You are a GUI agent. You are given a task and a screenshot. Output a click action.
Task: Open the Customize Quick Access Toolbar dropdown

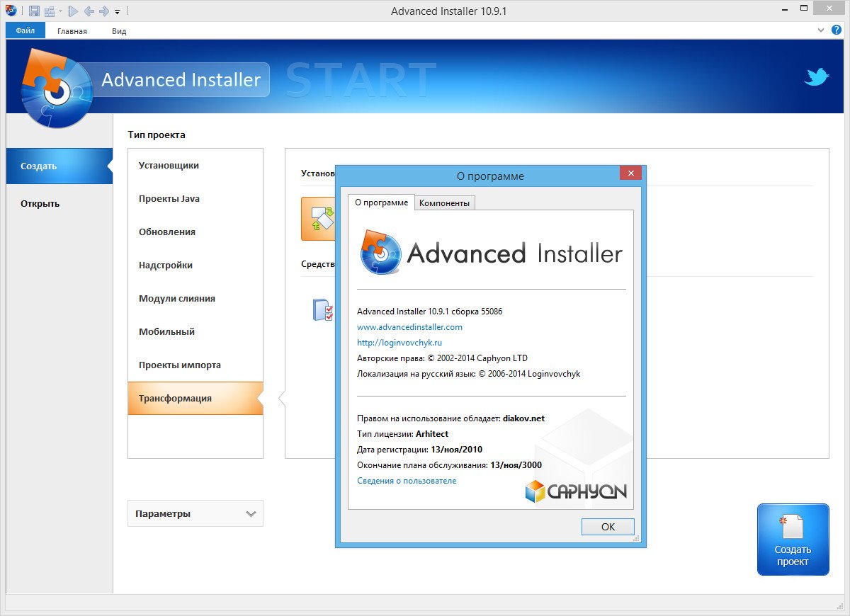[x=117, y=12]
